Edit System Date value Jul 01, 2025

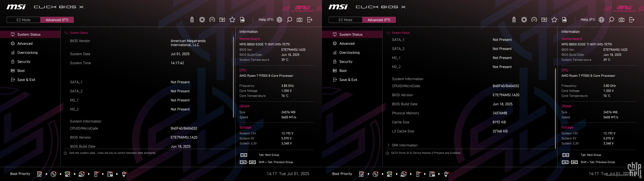tap(180, 54)
